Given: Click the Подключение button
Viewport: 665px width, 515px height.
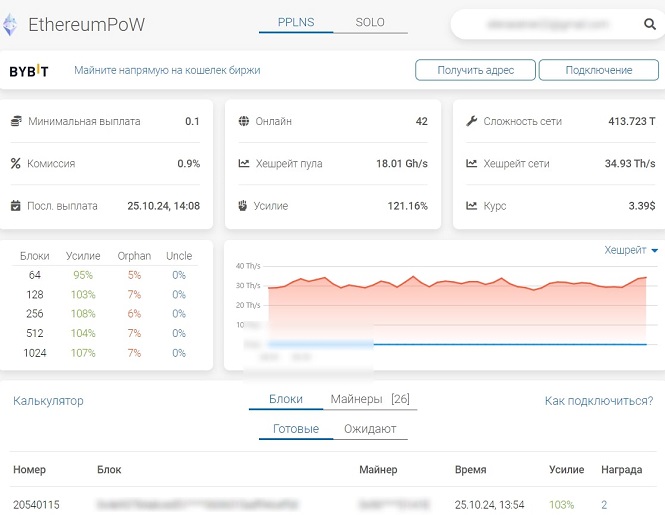Looking at the screenshot, I should (599, 70).
